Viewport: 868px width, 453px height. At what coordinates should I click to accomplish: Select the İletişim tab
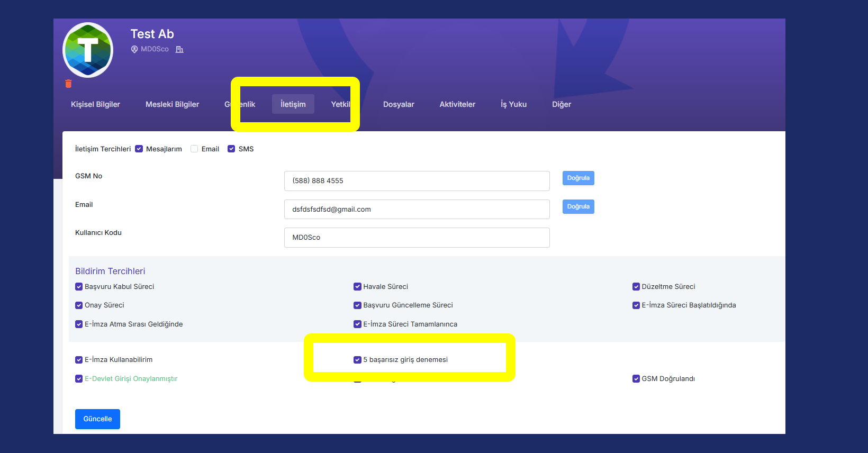293,104
